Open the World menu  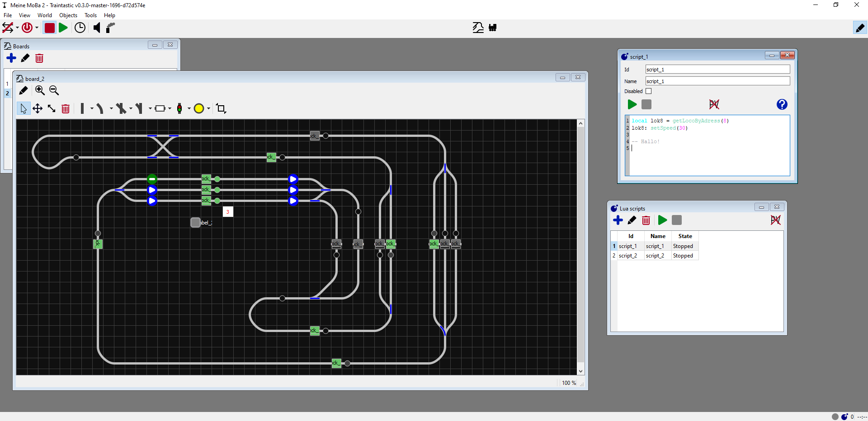pos(44,15)
